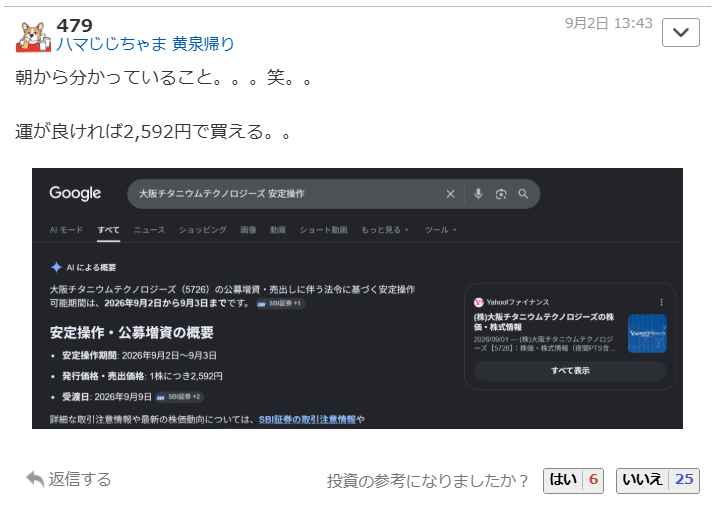Open user profile ハマじじちゃま 黄泉帰り
This screenshot has width=728, height=517.
coord(145,44)
